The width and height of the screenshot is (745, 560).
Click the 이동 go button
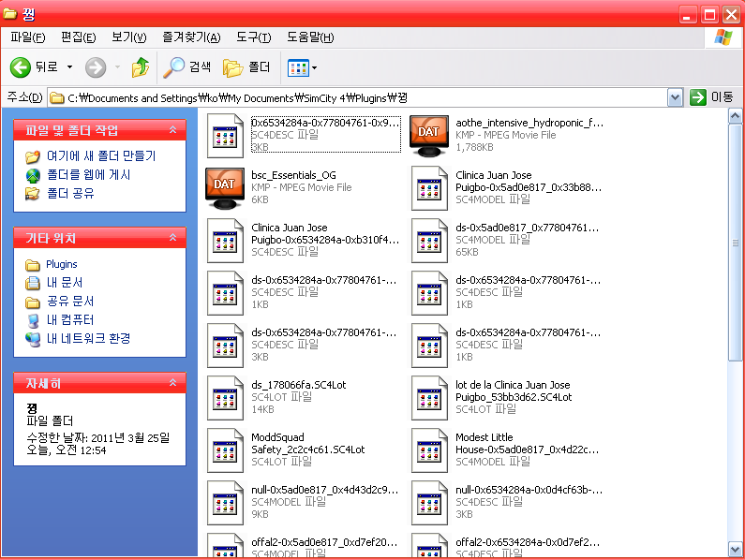[x=711, y=97]
